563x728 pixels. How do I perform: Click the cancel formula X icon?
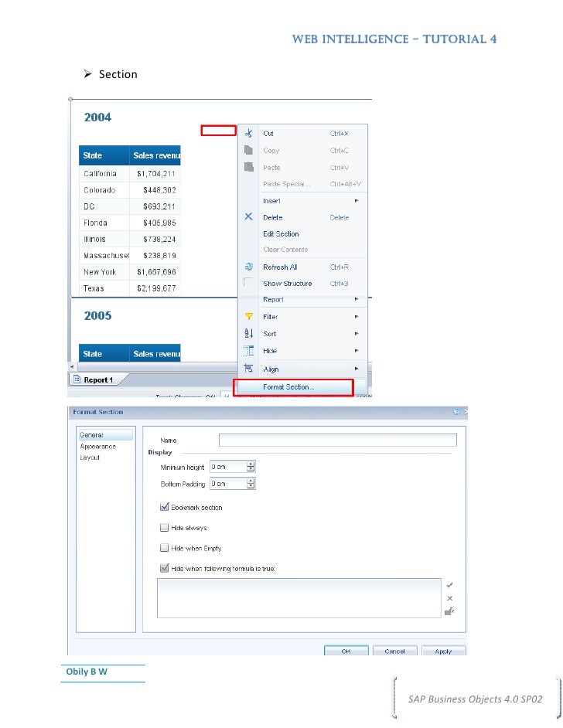(449, 598)
